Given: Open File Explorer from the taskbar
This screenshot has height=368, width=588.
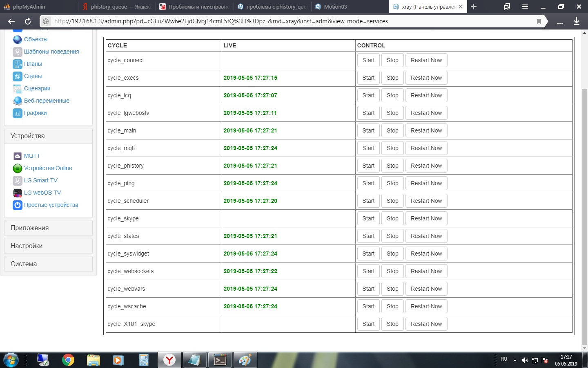Looking at the screenshot, I should point(94,360).
